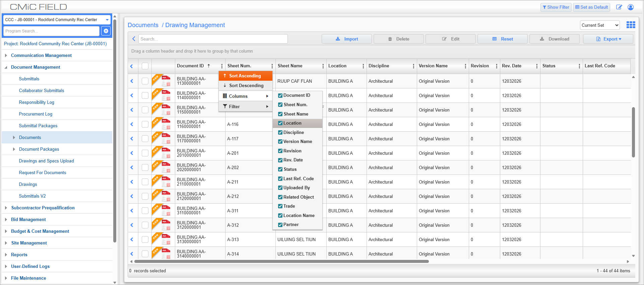Open the Export dropdown button
The image size is (644, 285).
[608, 39]
